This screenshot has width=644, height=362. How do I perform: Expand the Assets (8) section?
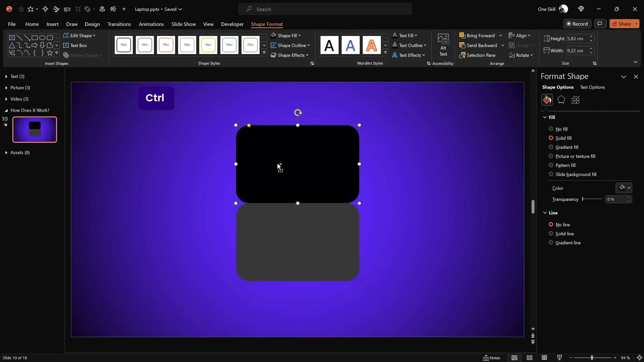(x=6, y=153)
